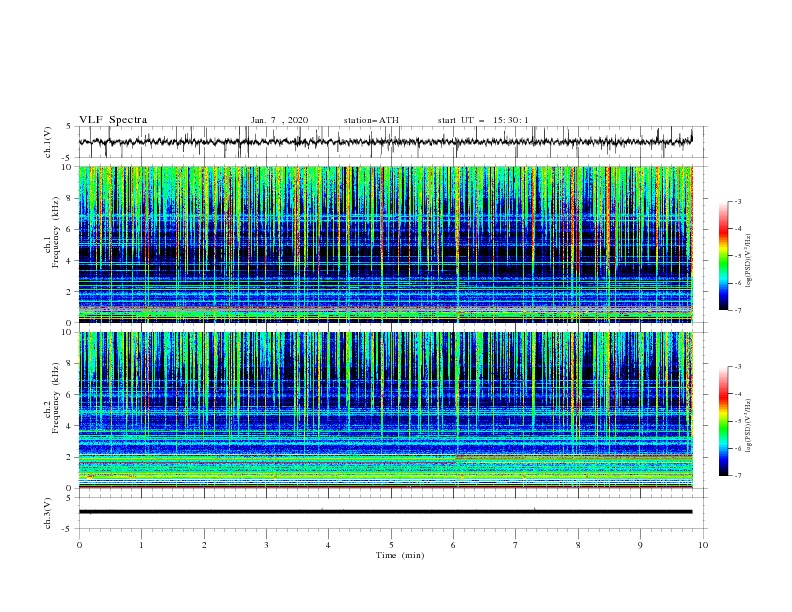Click the "-7" tick on upper colorbar
792x612 pixels.
[737, 310]
